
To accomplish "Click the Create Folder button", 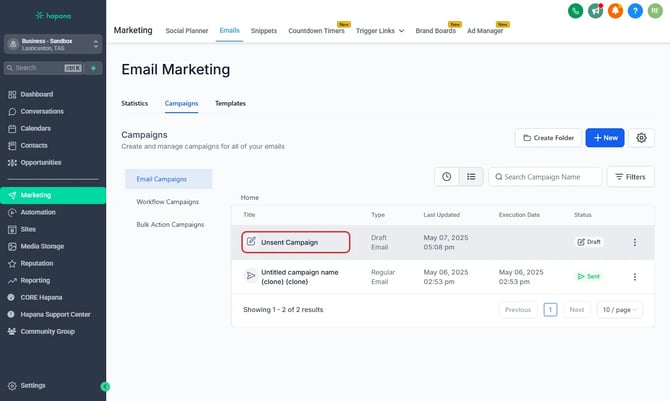I will click(547, 138).
